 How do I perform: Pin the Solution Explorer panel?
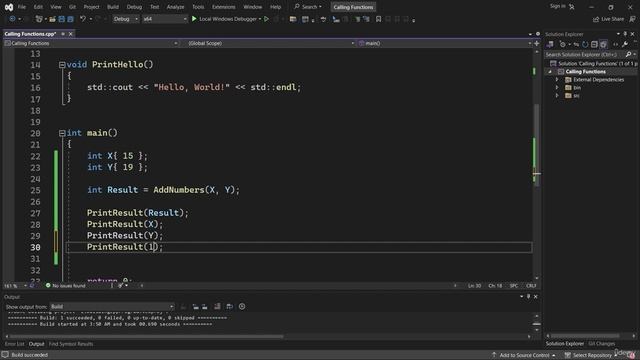click(625, 34)
